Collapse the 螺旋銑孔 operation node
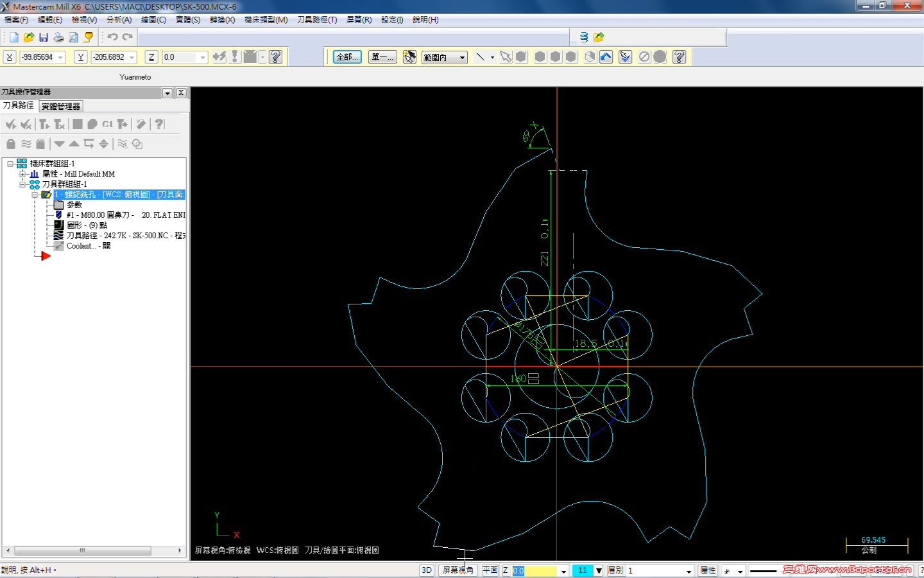Image resolution: width=924 pixels, height=578 pixels. (35, 195)
